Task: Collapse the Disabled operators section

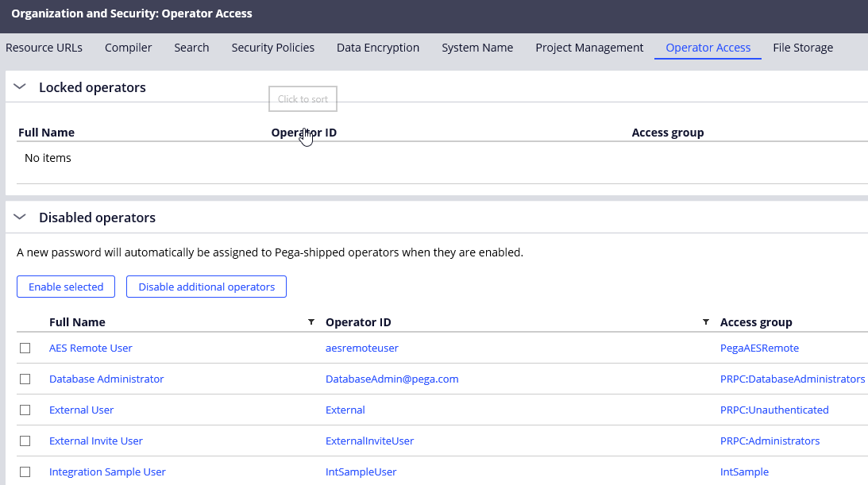Action: [21, 217]
